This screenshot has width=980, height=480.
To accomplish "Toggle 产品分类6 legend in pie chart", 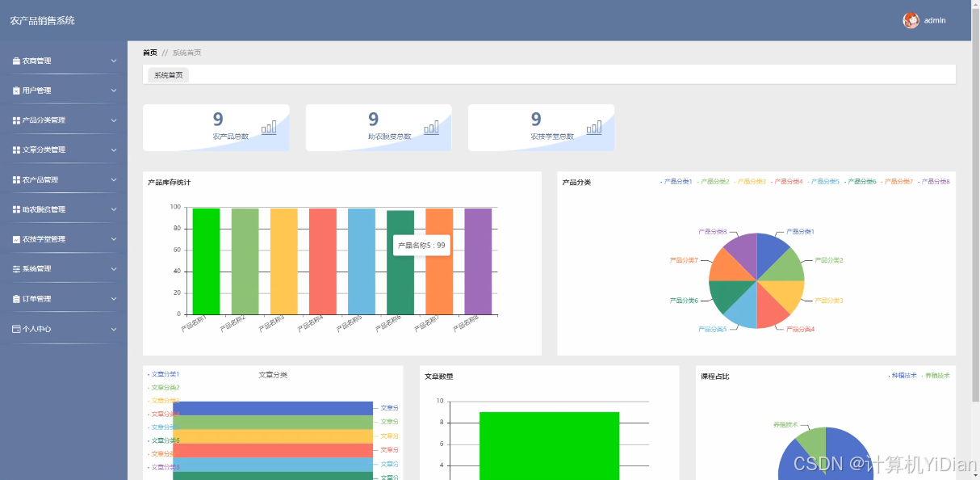I will (x=860, y=182).
